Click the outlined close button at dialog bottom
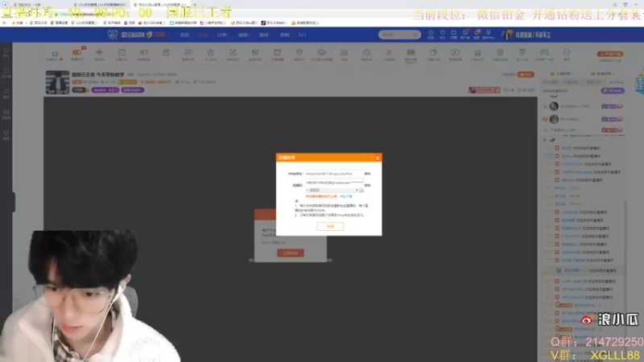This screenshot has width=644, height=362. pyautogui.click(x=330, y=227)
